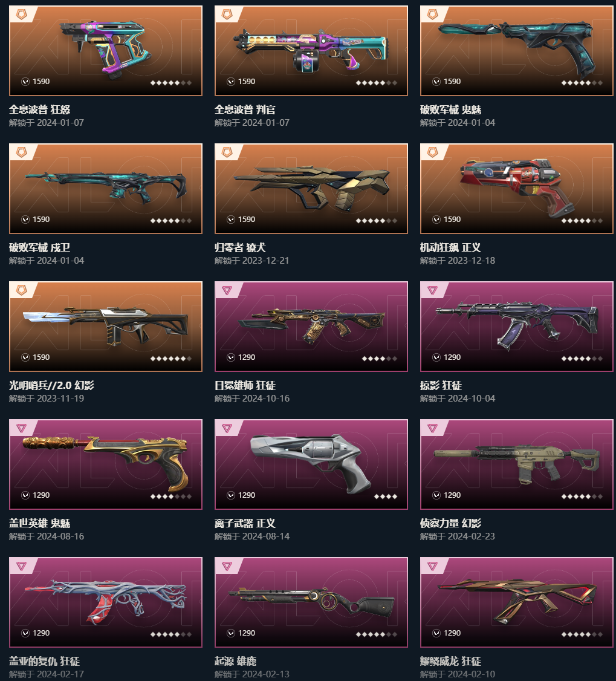Click the 1290 price on 日冕雄师 狂徒 card
Viewport: 616px width, 681px height.
coord(247,357)
